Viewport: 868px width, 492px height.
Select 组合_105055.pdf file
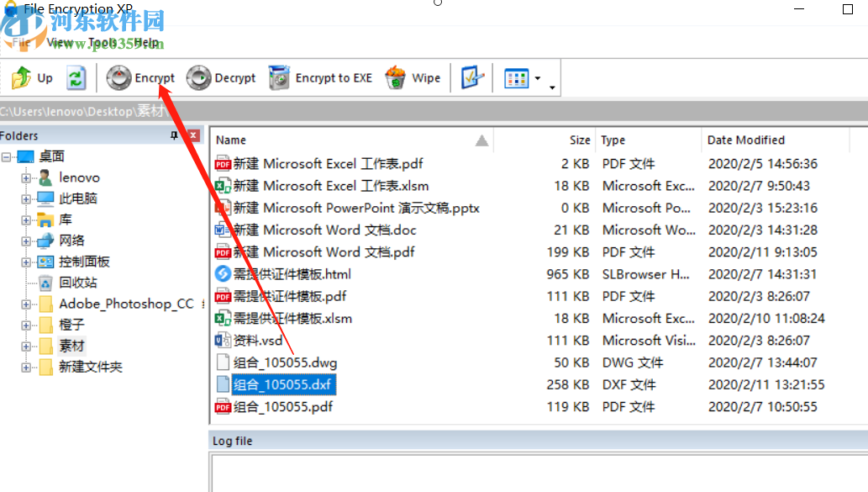283,407
